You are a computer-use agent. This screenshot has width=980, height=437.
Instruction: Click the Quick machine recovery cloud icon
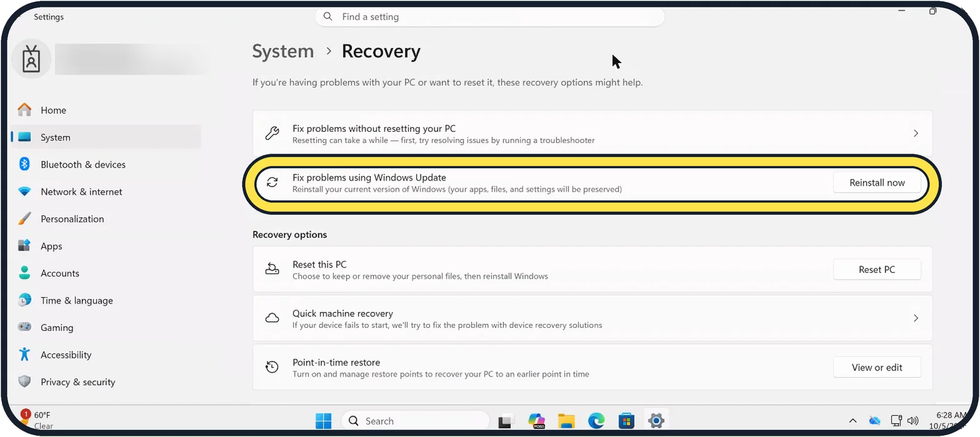click(272, 318)
